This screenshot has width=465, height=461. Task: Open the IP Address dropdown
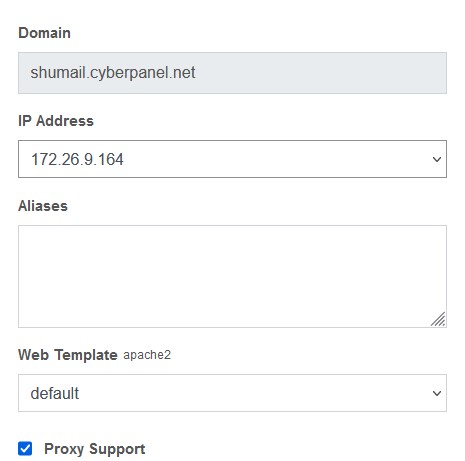point(232,159)
